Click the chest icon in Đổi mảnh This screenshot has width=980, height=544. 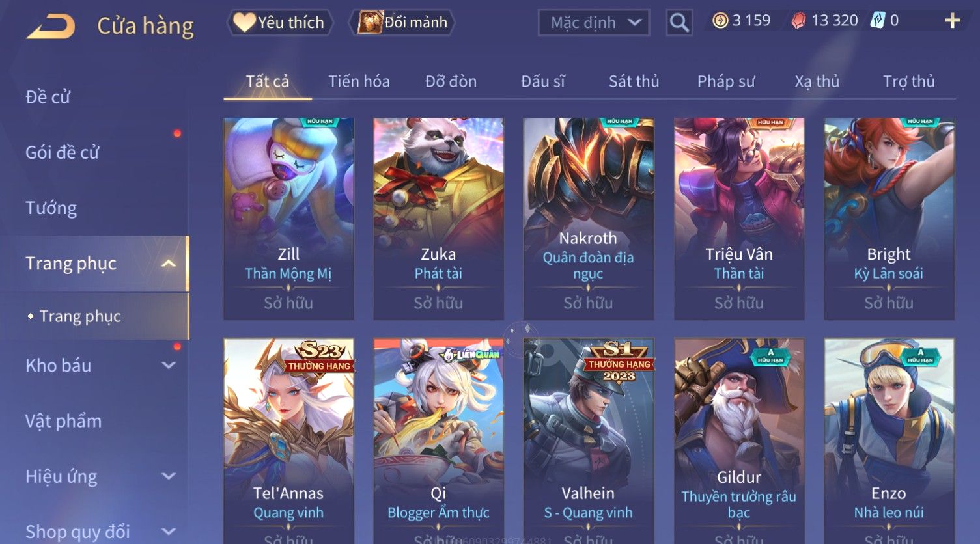point(370,22)
